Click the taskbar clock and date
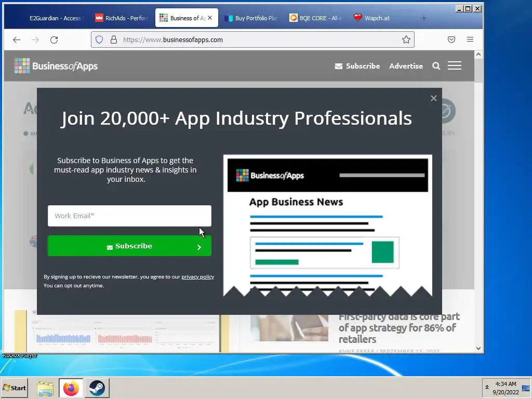This screenshot has width=532, height=399. pyautogui.click(x=506, y=388)
